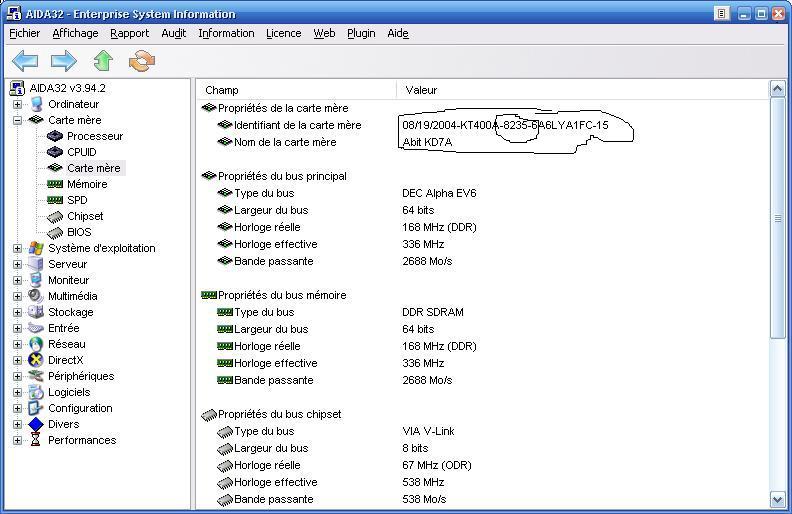This screenshot has width=792, height=514.
Task: Open the Web menu
Action: click(324, 33)
